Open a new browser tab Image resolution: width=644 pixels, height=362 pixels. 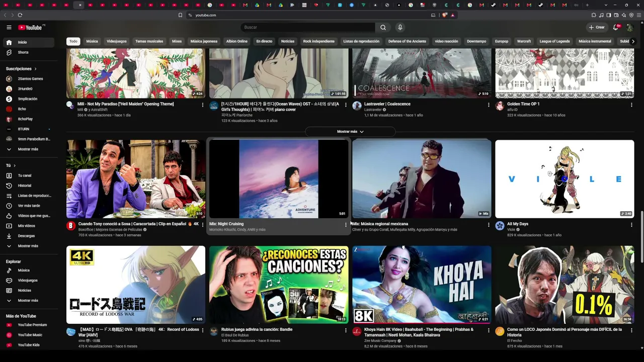587,5
